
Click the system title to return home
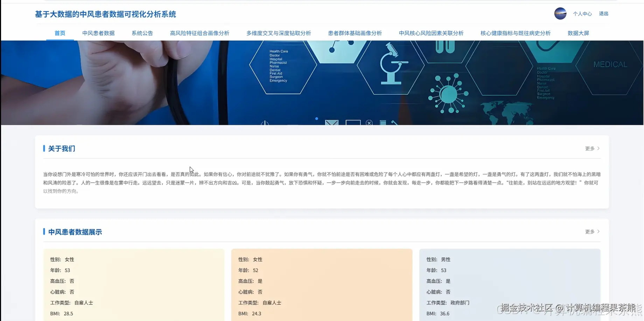(105, 14)
